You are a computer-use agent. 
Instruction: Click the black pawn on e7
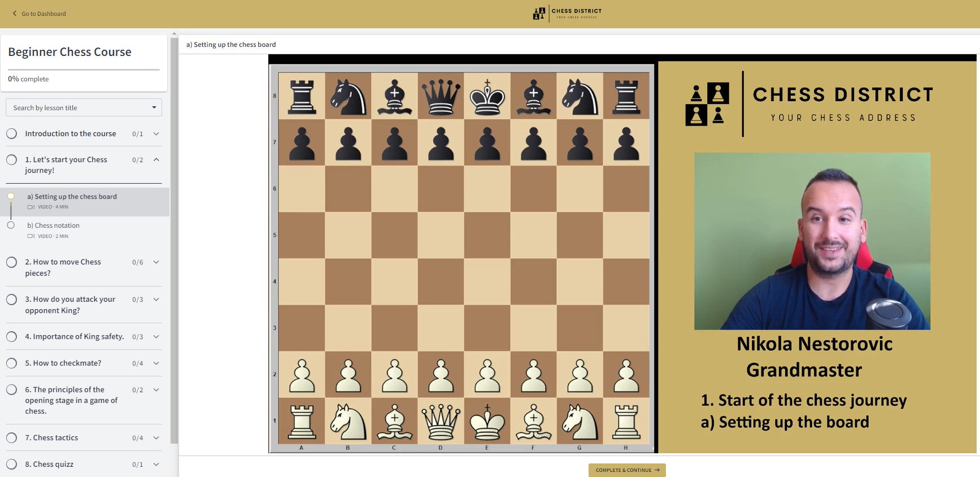(x=487, y=144)
